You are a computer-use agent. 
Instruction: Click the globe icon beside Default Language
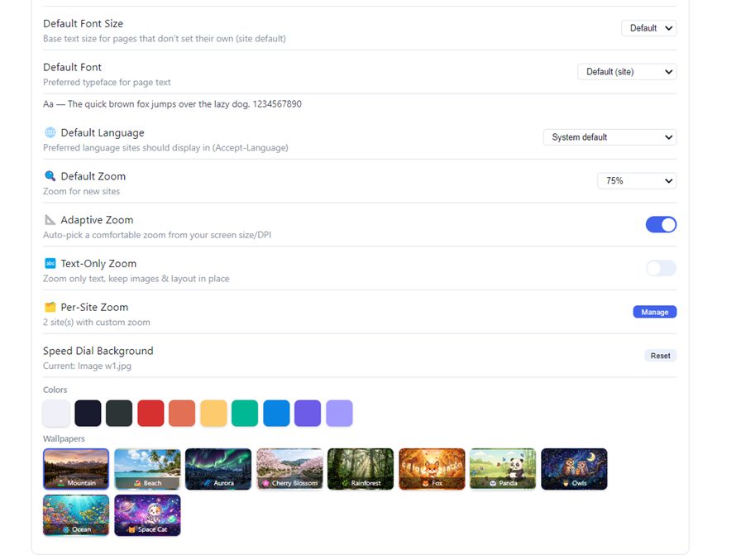50,133
